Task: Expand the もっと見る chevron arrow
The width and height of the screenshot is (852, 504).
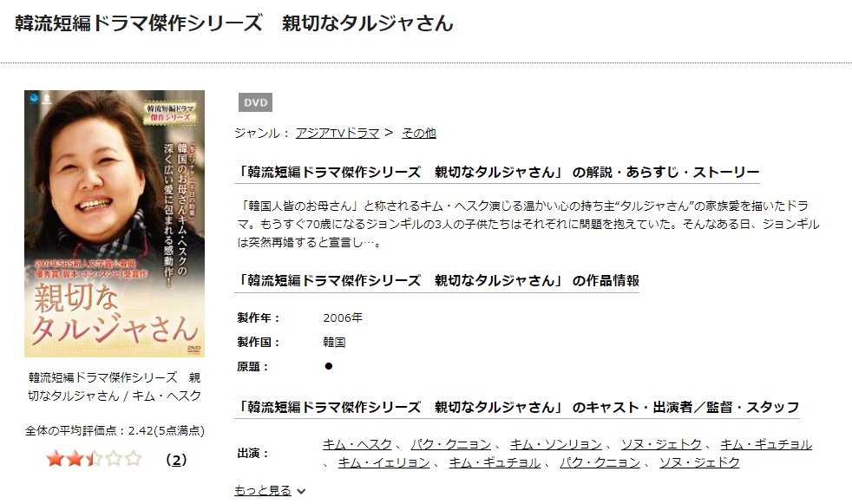Action: tap(302, 491)
